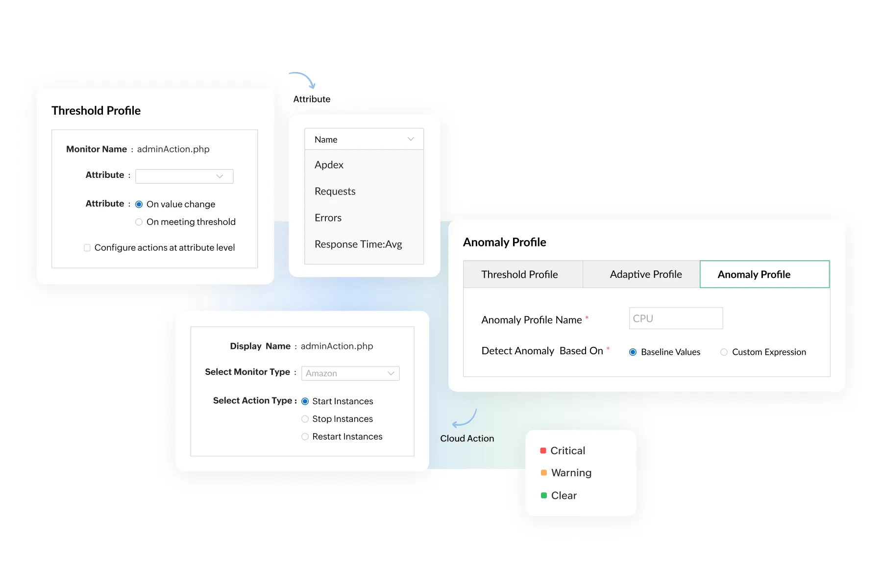882x588 pixels.
Task: Click the curved arrow above Cloud Action
Action: tap(464, 418)
